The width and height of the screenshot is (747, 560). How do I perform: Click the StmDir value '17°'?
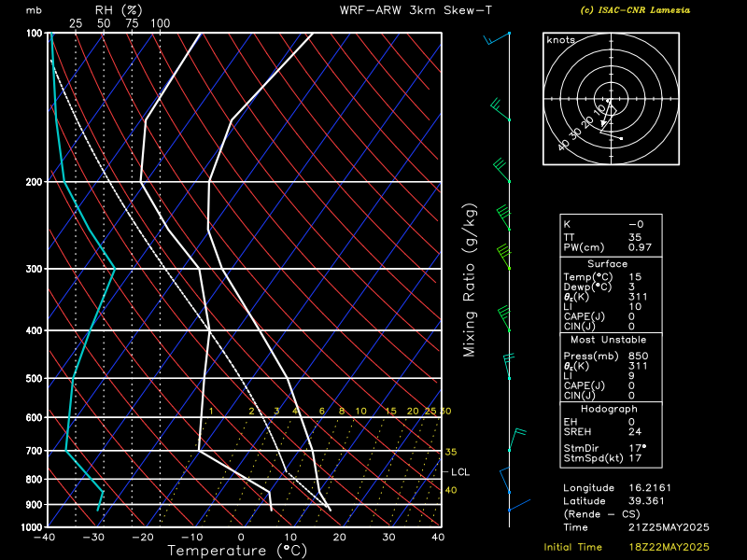[637, 448]
